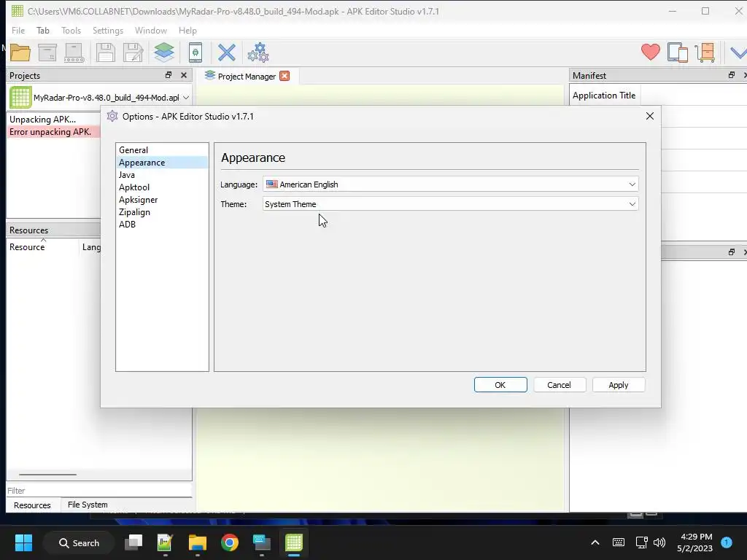Click the Install APK phone toolbar icon
747x560 pixels.
pyautogui.click(x=196, y=52)
